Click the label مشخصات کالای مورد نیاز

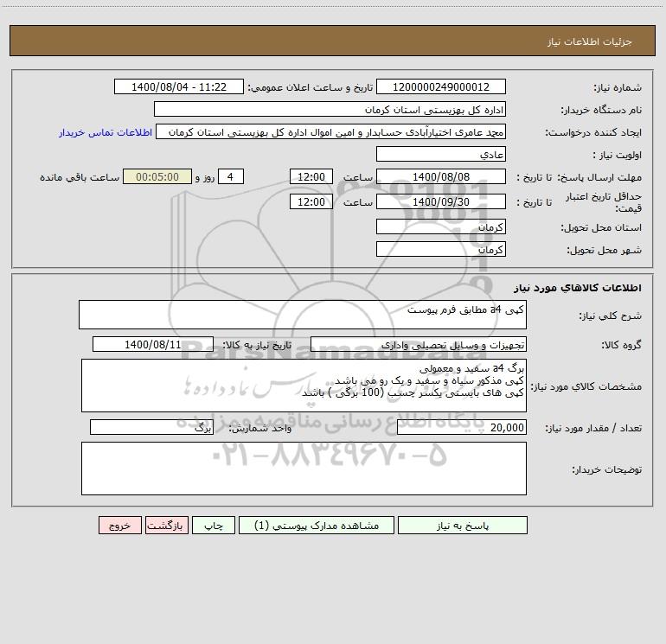[586, 386]
